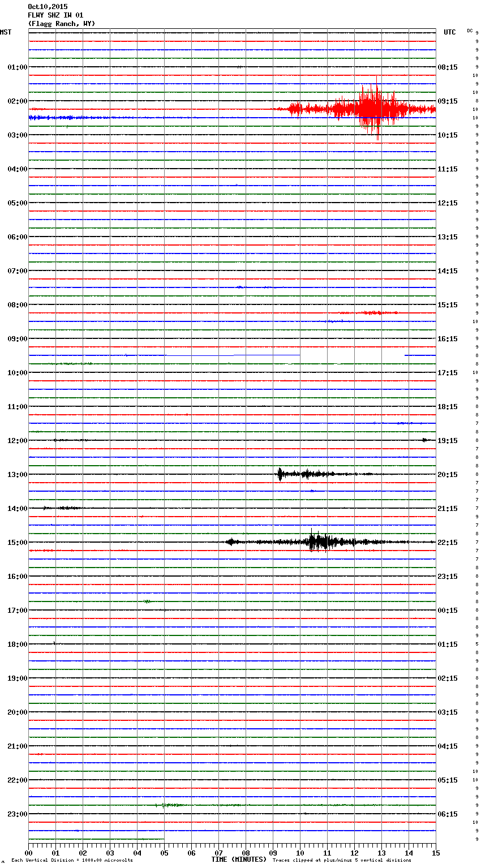Click the '02:00' MST hour label
Screen dimensions: 481x868
pyautogui.click(x=17, y=101)
